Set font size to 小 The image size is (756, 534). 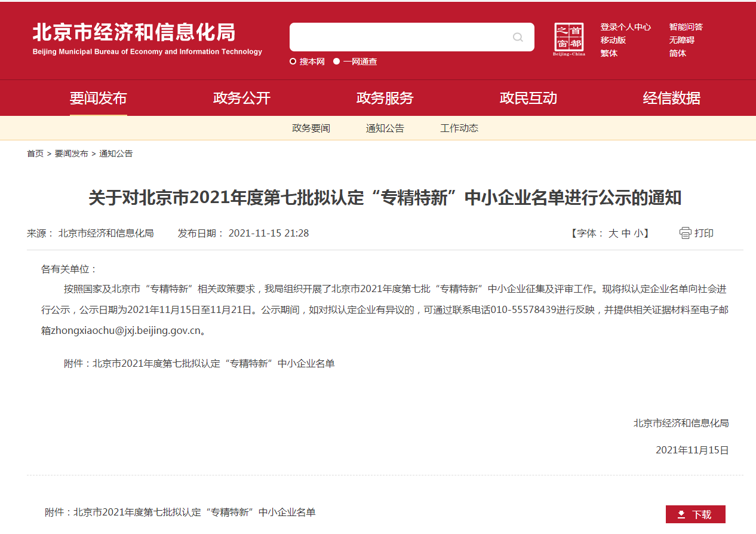coord(638,234)
